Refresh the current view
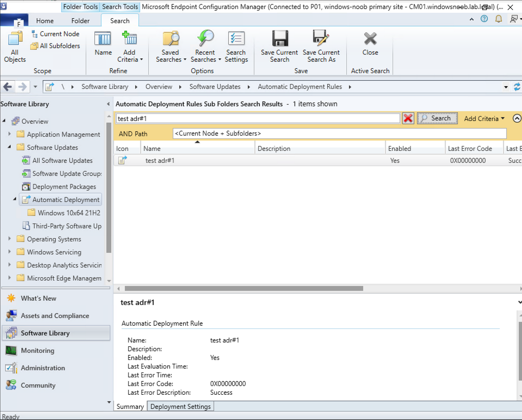The width and height of the screenshot is (522, 420). click(x=517, y=87)
